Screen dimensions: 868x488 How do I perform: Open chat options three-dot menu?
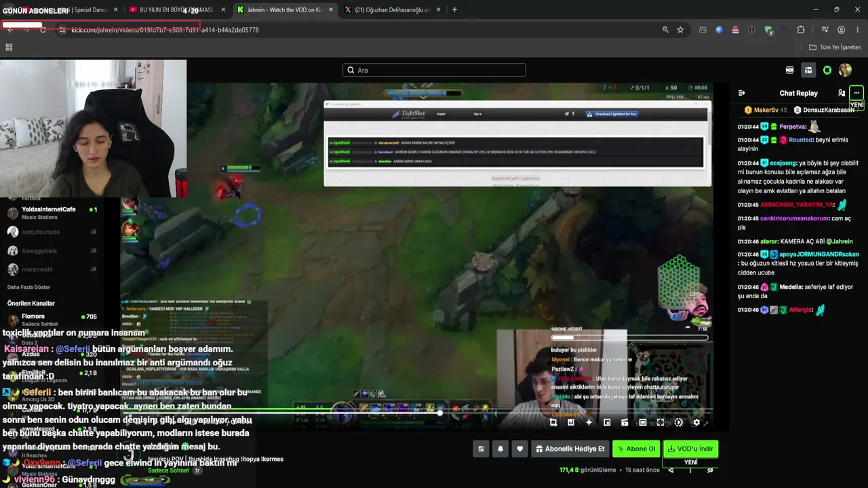(856, 93)
